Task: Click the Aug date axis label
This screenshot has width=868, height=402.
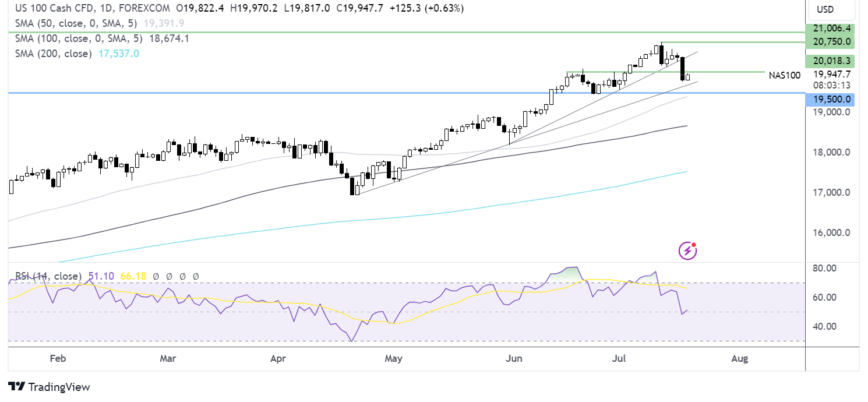Action: 739,358
